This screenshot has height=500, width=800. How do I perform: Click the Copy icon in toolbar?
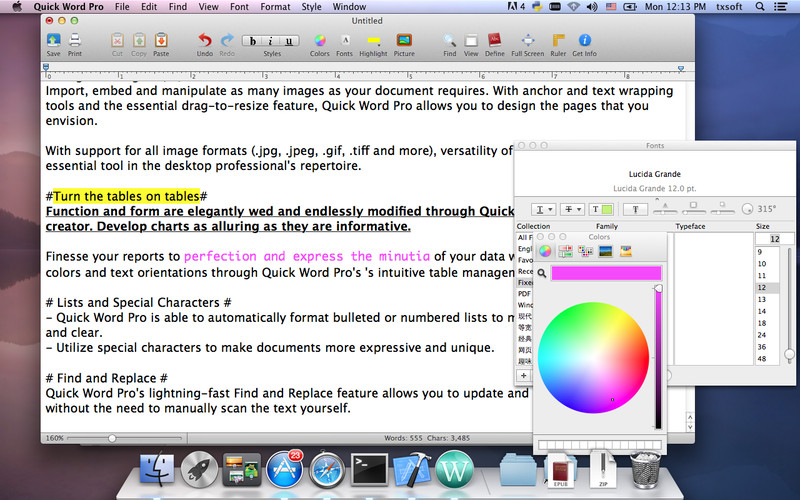139,40
